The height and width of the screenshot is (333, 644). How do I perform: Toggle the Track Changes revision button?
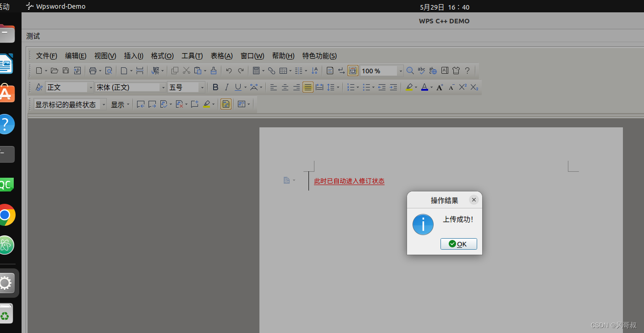click(226, 104)
